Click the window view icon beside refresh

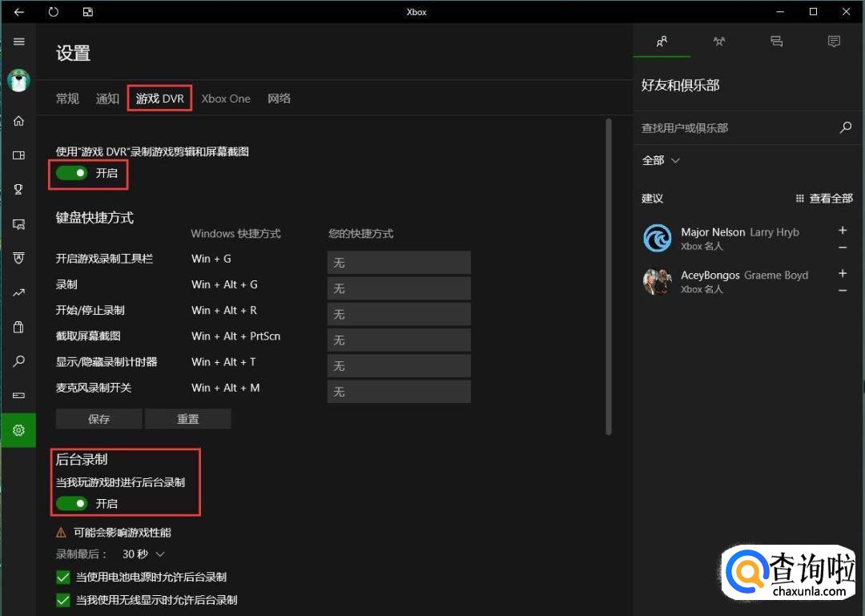88,11
